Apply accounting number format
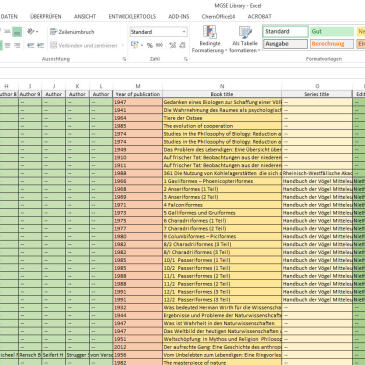The height and width of the screenshot is (365, 365). point(135,45)
